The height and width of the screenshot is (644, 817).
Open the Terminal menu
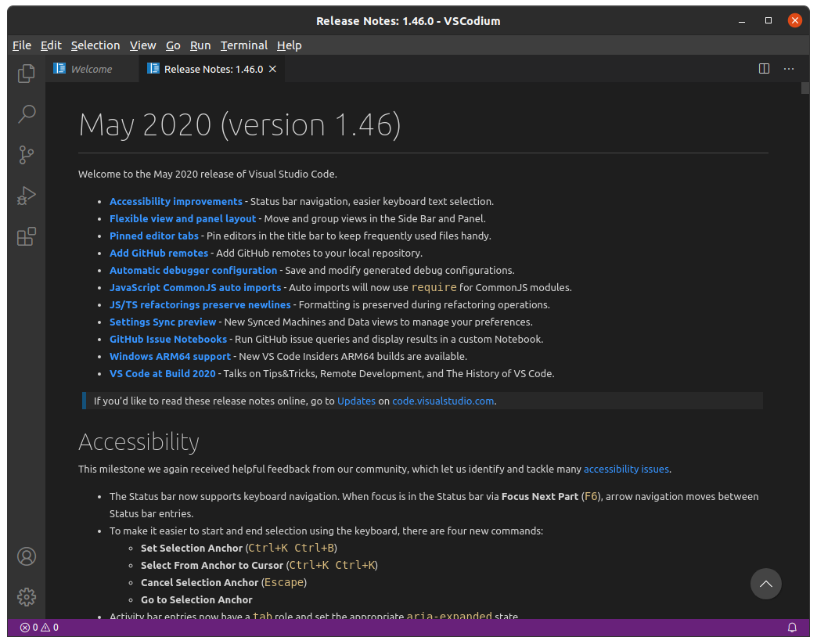point(243,45)
